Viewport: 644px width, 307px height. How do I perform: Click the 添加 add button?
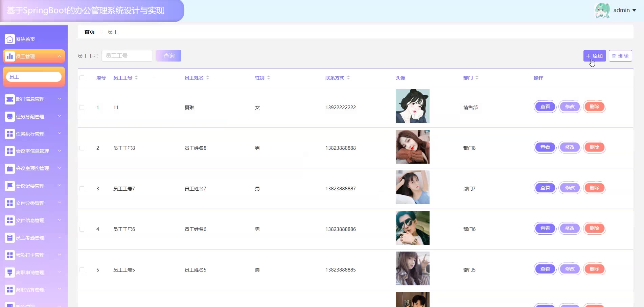point(595,56)
